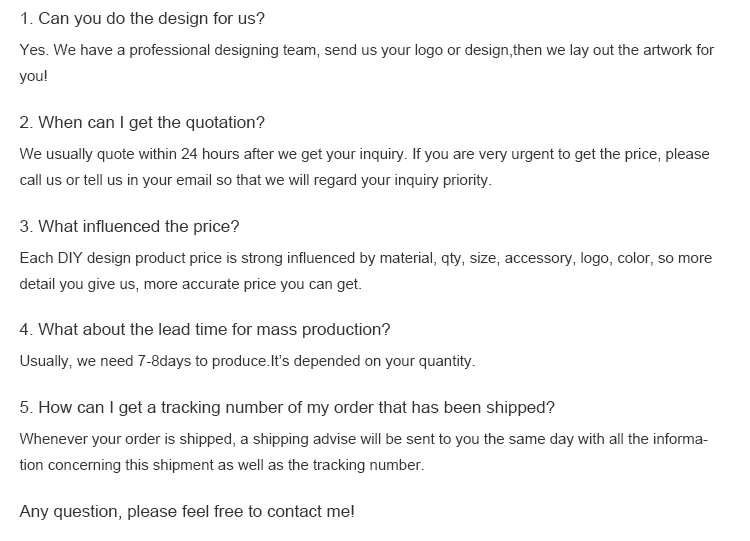Image resolution: width=750 pixels, height=541 pixels.
Task: Click the line starting "tion concerning this shipment"
Action: point(222,465)
